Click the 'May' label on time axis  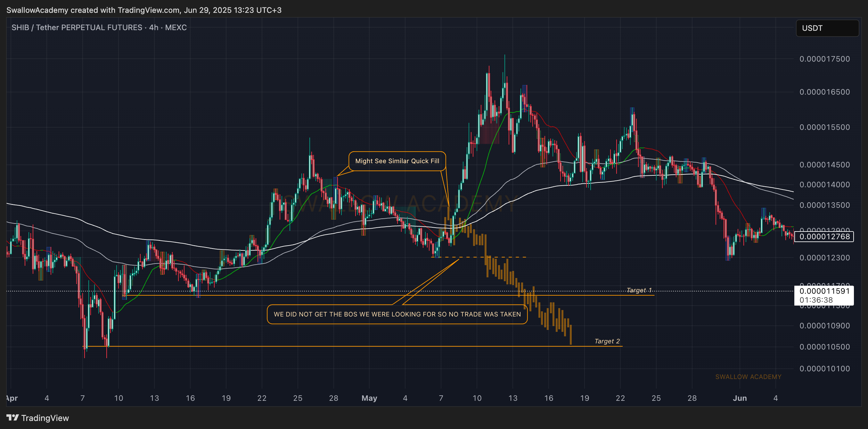(x=369, y=398)
